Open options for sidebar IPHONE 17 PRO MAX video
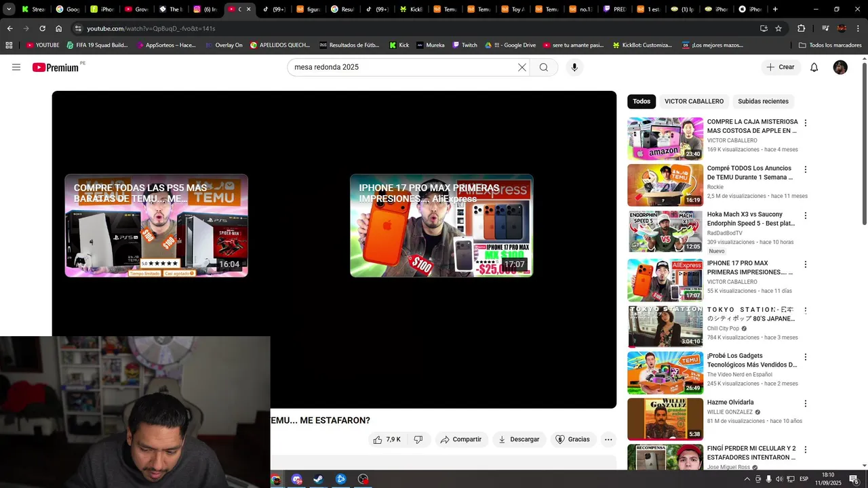Image resolution: width=868 pixels, height=488 pixels. (x=806, y=264)
